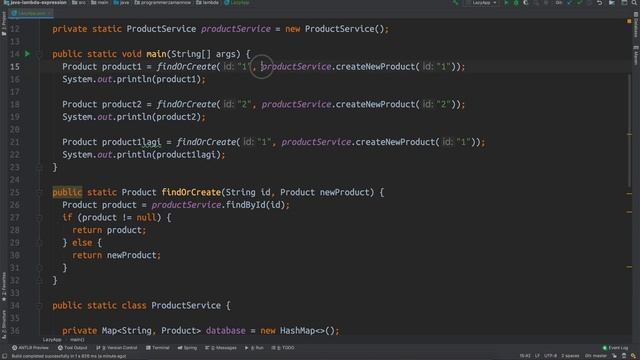Click 'findById' call on line 26
This screenshot has height=360, width=640.
click(246, 205)
